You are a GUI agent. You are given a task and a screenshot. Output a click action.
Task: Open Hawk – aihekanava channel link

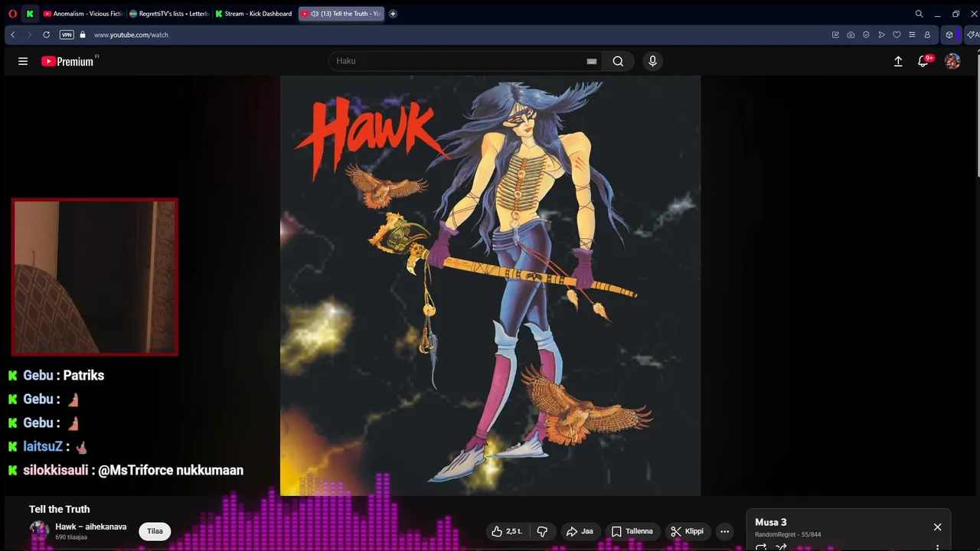click(x=90, y=527)
